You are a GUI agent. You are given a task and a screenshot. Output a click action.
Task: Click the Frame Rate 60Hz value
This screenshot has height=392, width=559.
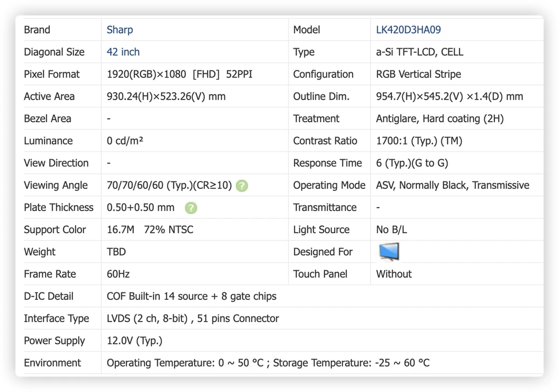pyautogui.click(x=118, y=274)
